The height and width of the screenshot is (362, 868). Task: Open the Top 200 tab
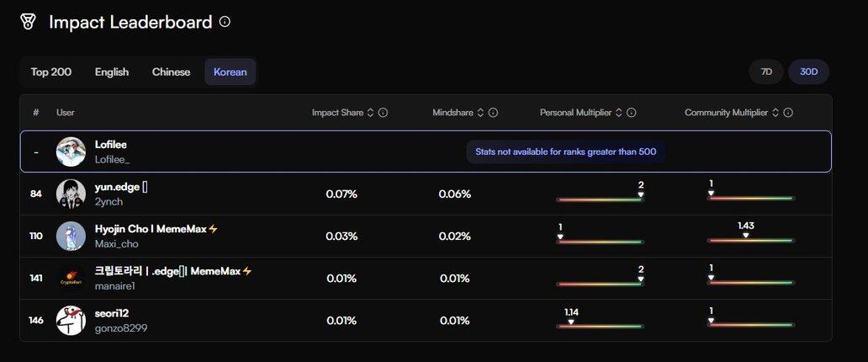pyautogui.click(x=51, y=72)
